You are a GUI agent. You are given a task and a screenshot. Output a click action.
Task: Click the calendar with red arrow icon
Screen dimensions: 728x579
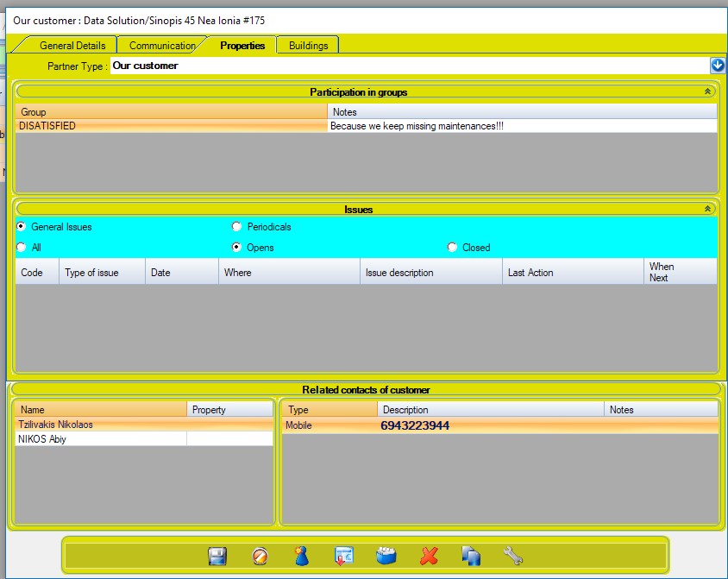344,557
